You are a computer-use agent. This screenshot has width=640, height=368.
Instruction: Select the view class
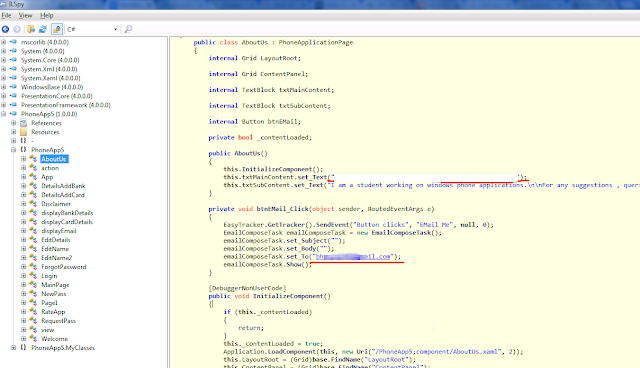click(x=47, y=329)
